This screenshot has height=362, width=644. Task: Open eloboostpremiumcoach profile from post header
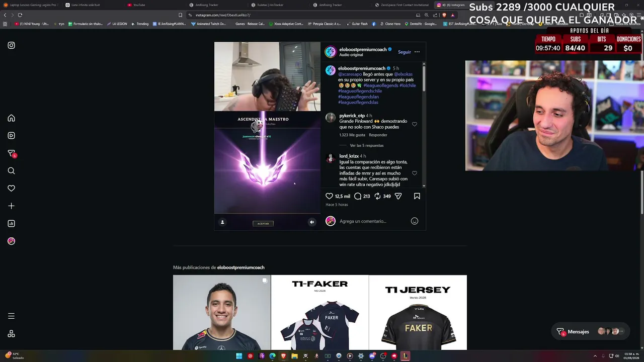coord(363,49)
